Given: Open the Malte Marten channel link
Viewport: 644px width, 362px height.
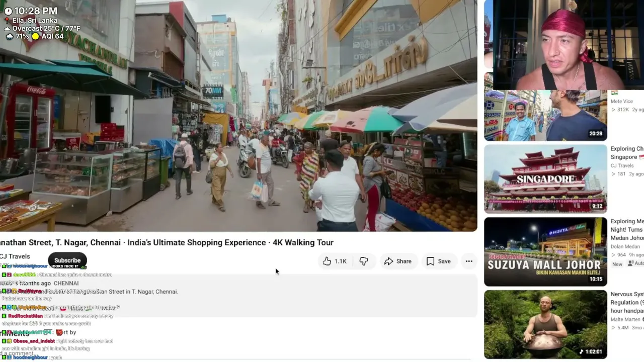Looking at the screenshot, I should (x=625, y=320).
